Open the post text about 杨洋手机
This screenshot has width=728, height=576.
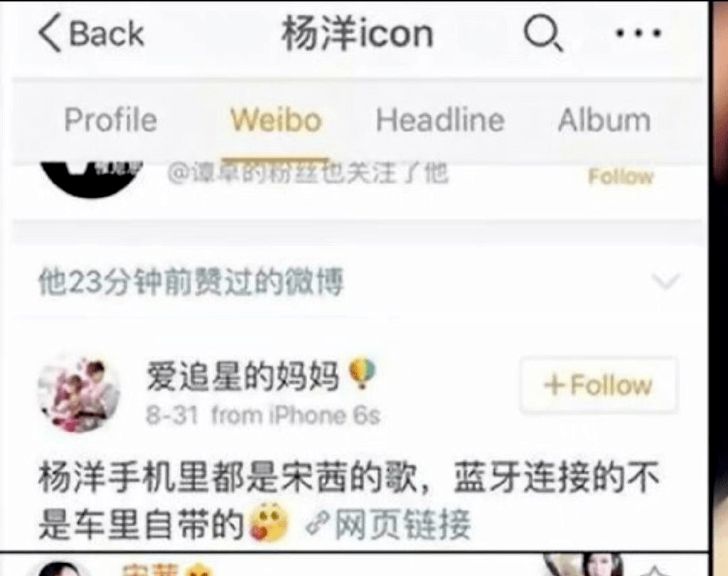pyautogui.click(x=348, y=501)
